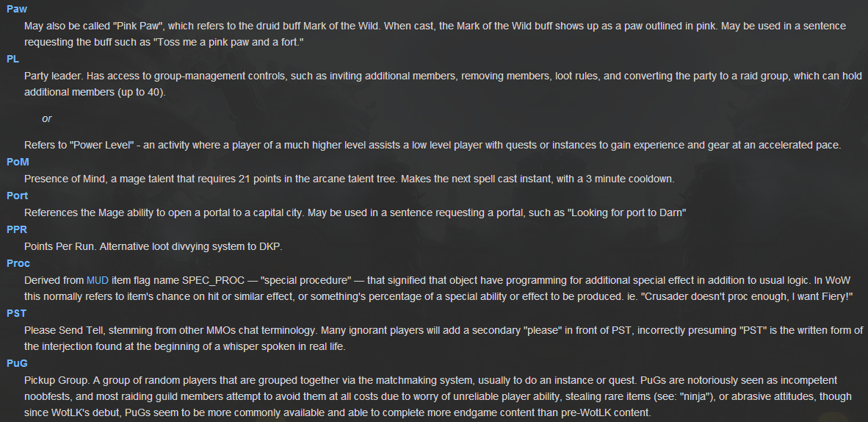The width and height of the screenshot is (868, 422).
Task: Select the PoM term heading
Action: (18, 162)
